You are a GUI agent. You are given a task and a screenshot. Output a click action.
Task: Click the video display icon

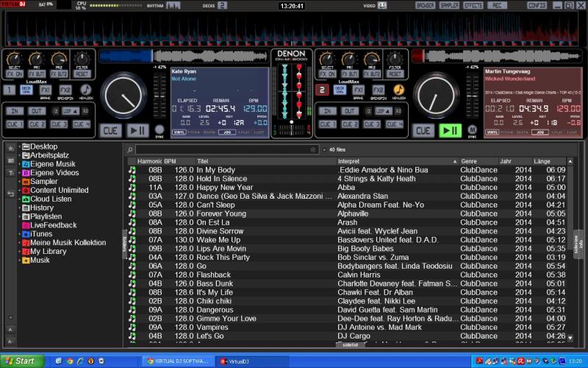click(382, 5)
